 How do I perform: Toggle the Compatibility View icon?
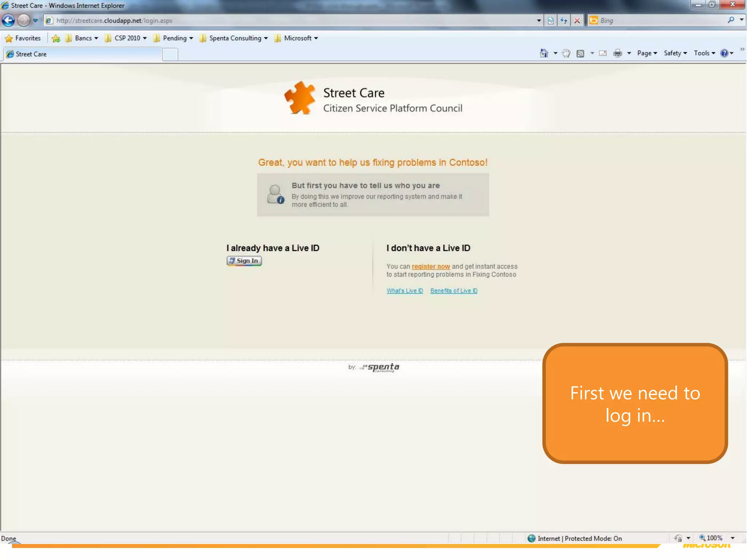(551, 20)
